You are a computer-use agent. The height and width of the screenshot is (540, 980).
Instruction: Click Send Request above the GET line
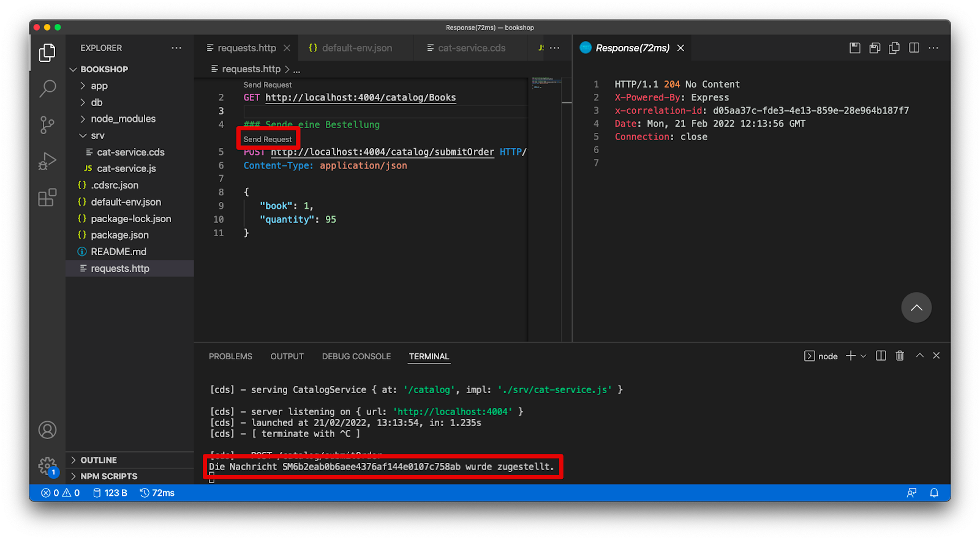pos(268,85)
